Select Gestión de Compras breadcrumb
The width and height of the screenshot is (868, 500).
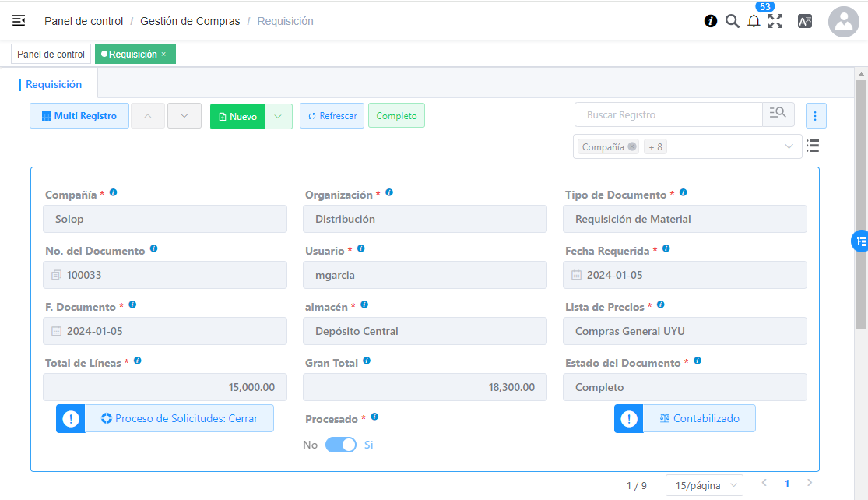(190, 21)
